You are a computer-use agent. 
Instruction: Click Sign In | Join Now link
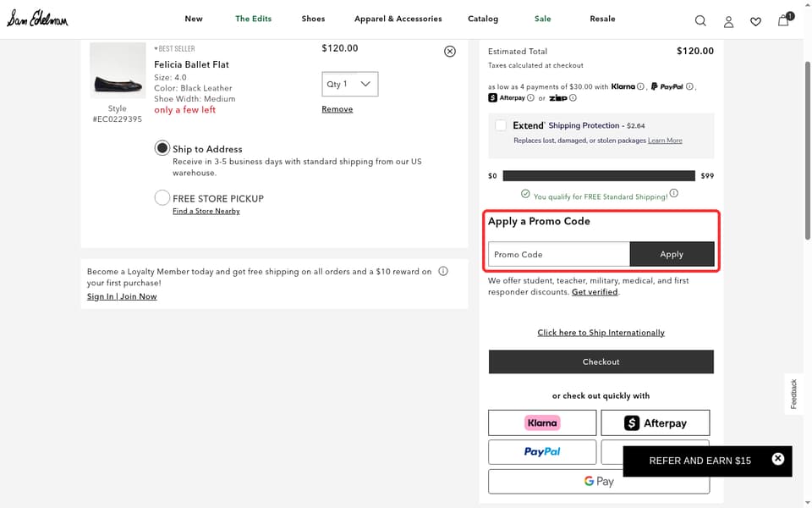[122, 296]
